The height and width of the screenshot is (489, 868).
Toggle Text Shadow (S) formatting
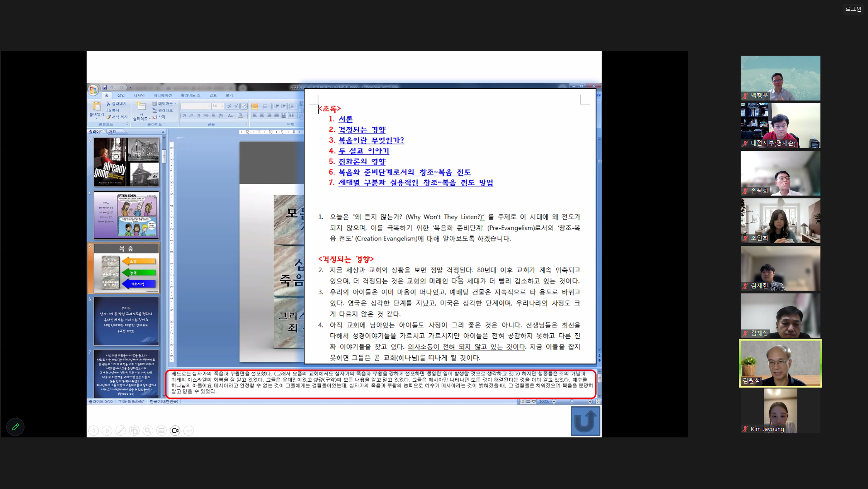point(213,115)
